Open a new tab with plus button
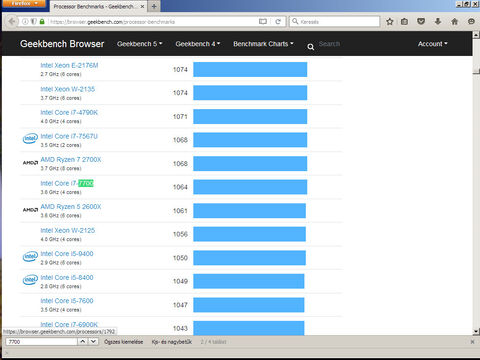 pyautogui.click(x=154, y=6)
